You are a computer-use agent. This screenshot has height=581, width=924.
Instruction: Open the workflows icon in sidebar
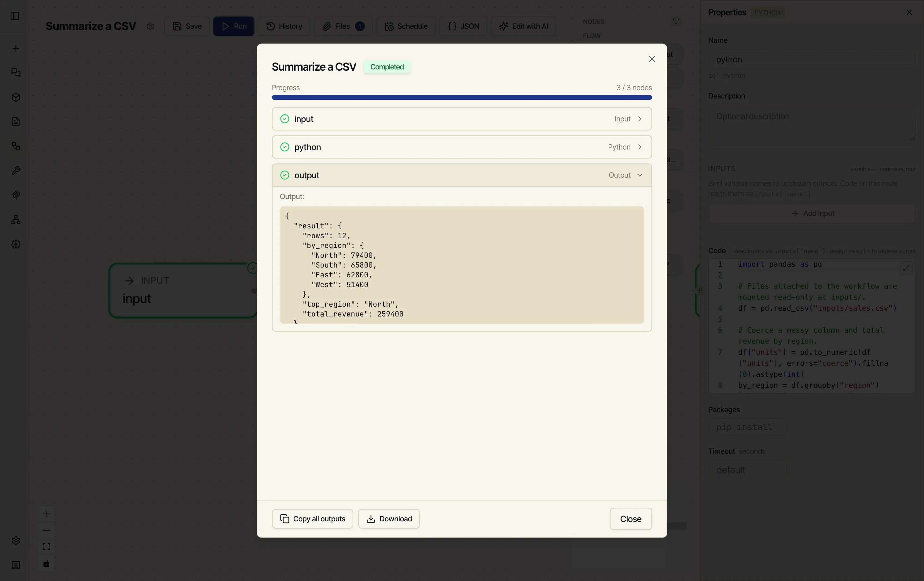tap(16, 146)
